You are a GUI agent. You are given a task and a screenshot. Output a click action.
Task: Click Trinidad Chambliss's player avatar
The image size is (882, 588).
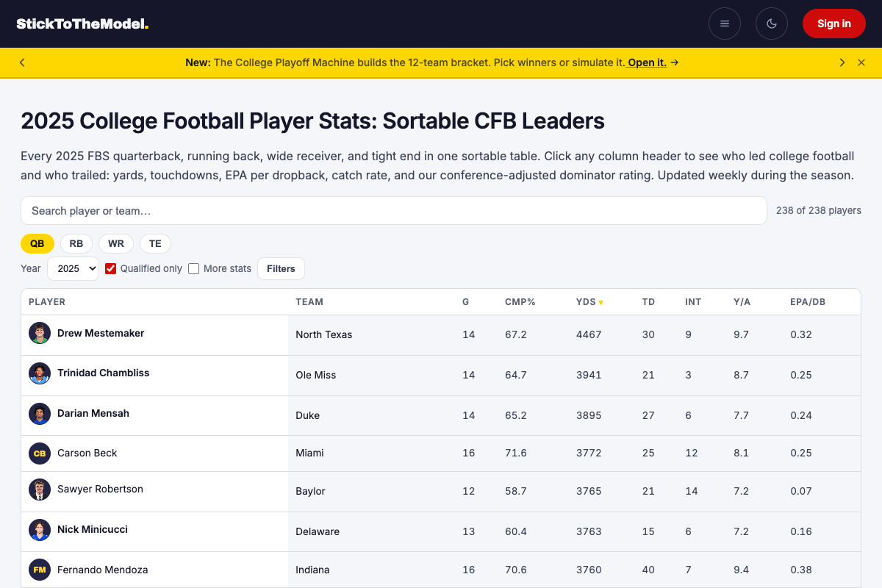40,373
